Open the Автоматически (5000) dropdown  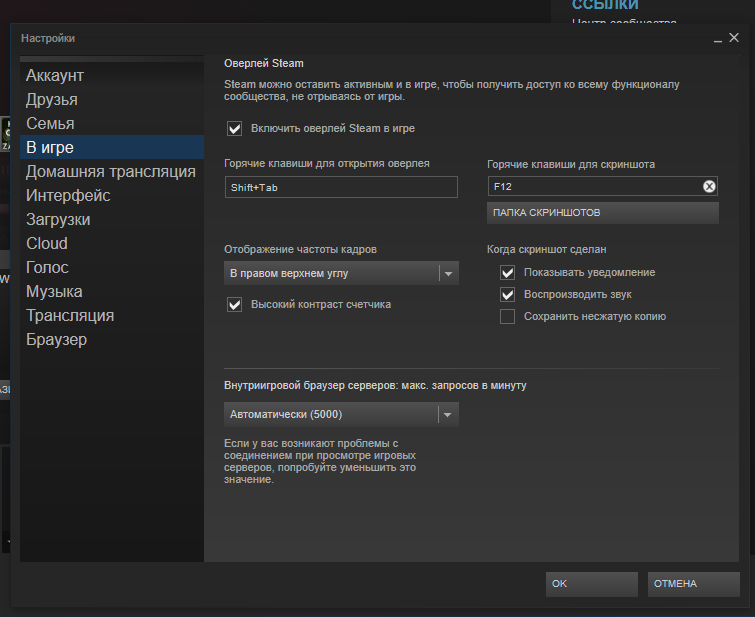click(x=341, y=414)
